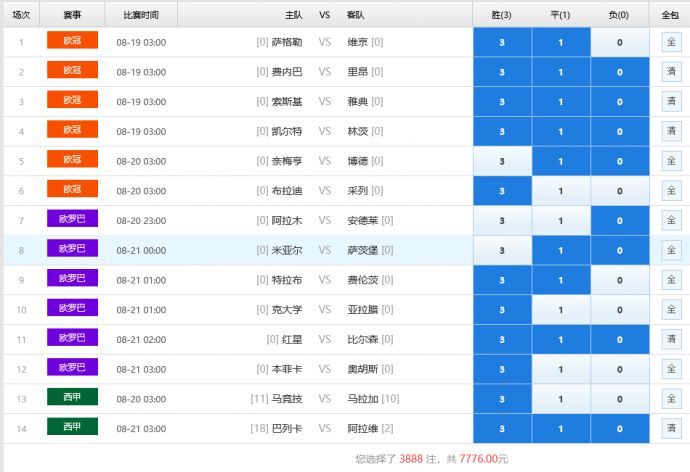Deselect 平 1 for 费内巴 vs 里昂

click(x=561, y=72)
